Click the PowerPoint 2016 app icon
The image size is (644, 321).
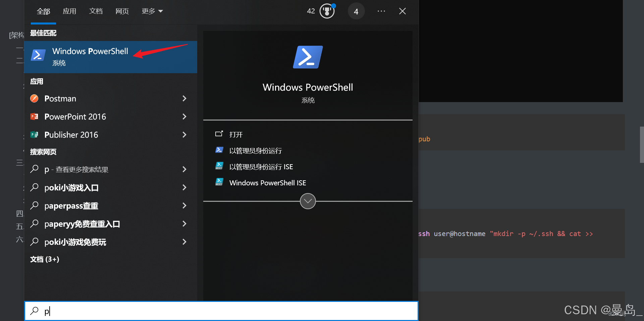(34, 117)
